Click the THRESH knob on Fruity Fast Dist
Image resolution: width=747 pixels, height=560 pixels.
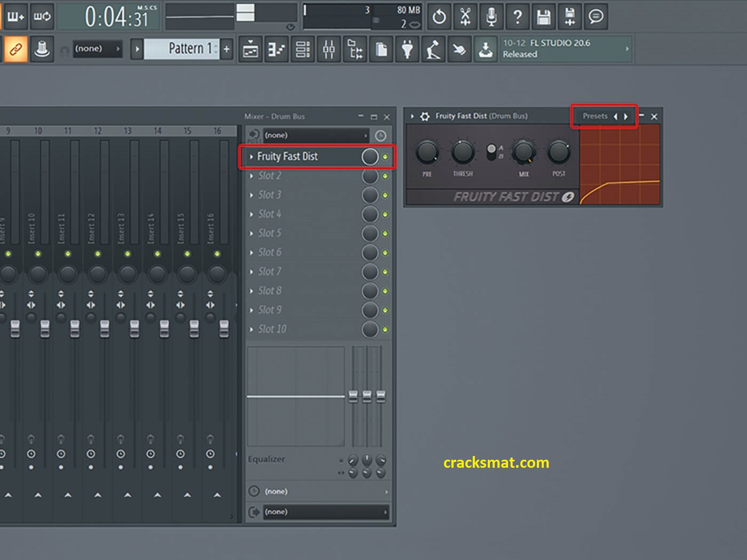463,153
